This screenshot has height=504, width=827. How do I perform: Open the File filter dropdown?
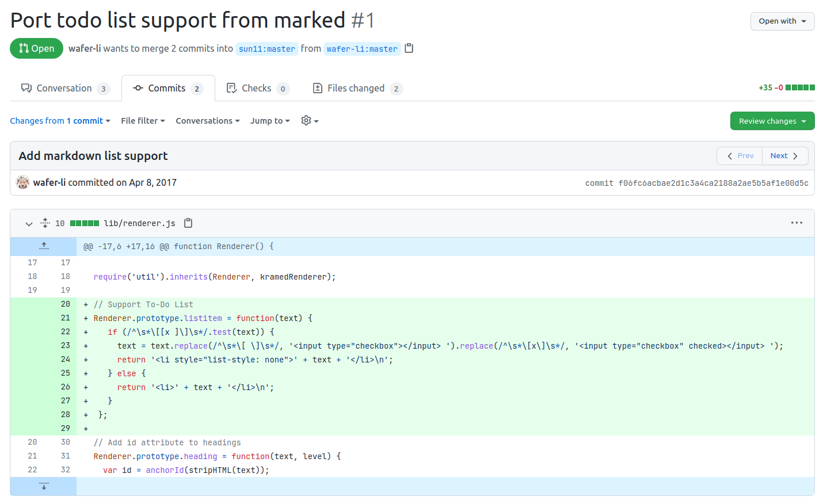(x=143, y=121)
